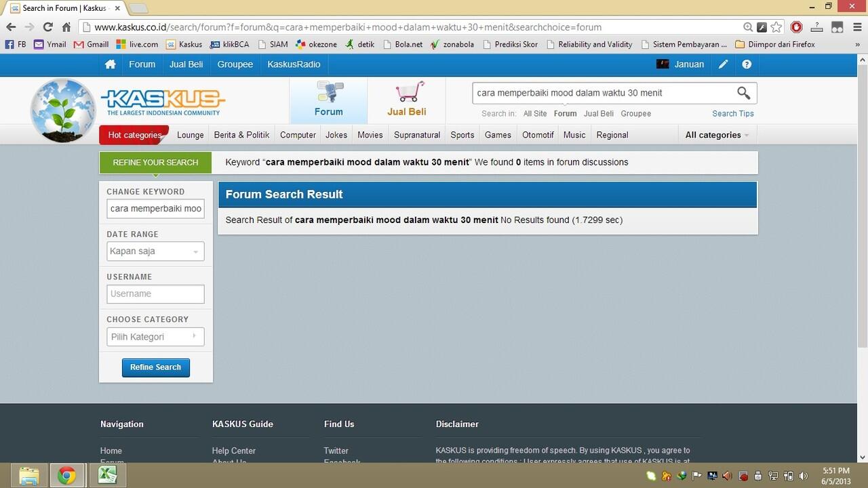
Task: Click the KASKUS logo
Action: (x=163, y=102)
